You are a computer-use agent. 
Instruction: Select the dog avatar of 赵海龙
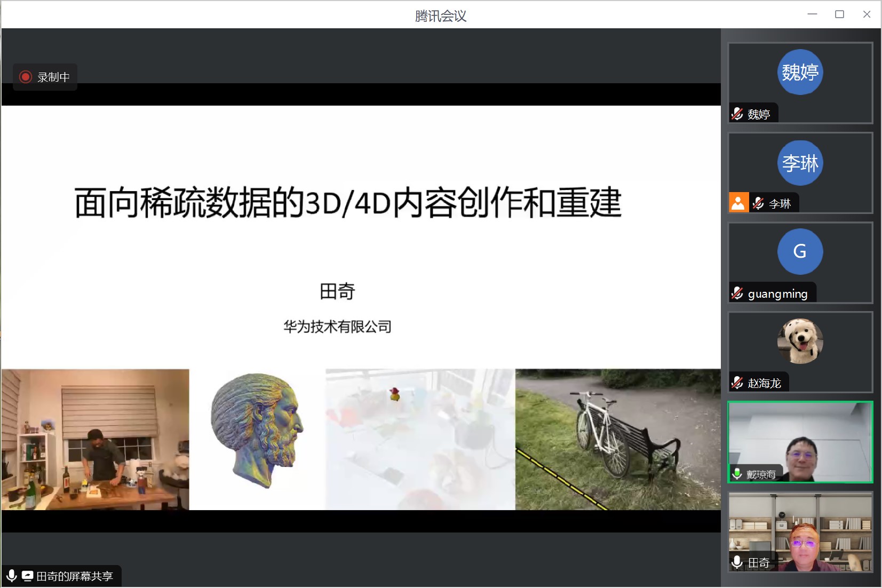(800, 341)
